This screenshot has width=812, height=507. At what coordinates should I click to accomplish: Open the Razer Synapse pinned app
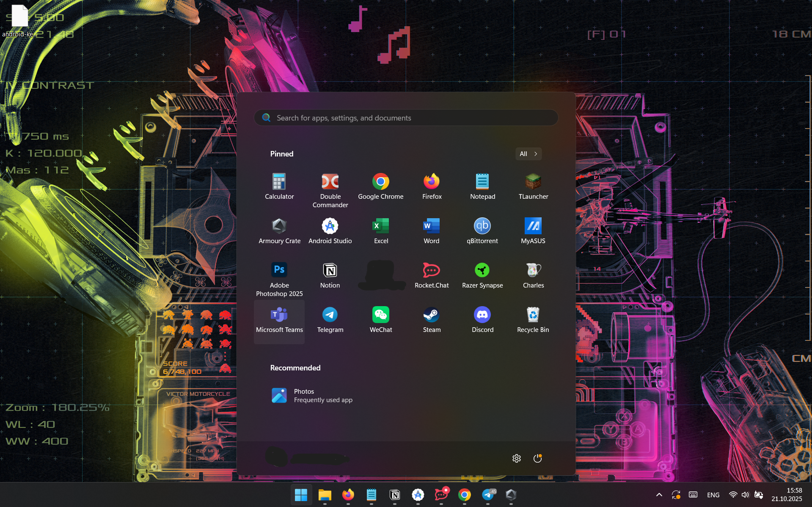point(482,275)
